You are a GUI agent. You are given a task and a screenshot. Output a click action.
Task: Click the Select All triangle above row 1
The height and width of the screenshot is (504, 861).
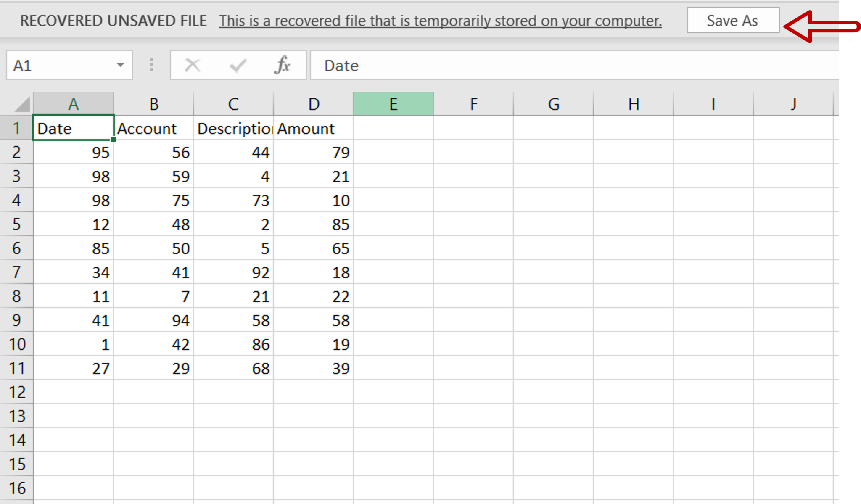coord(19,103)
